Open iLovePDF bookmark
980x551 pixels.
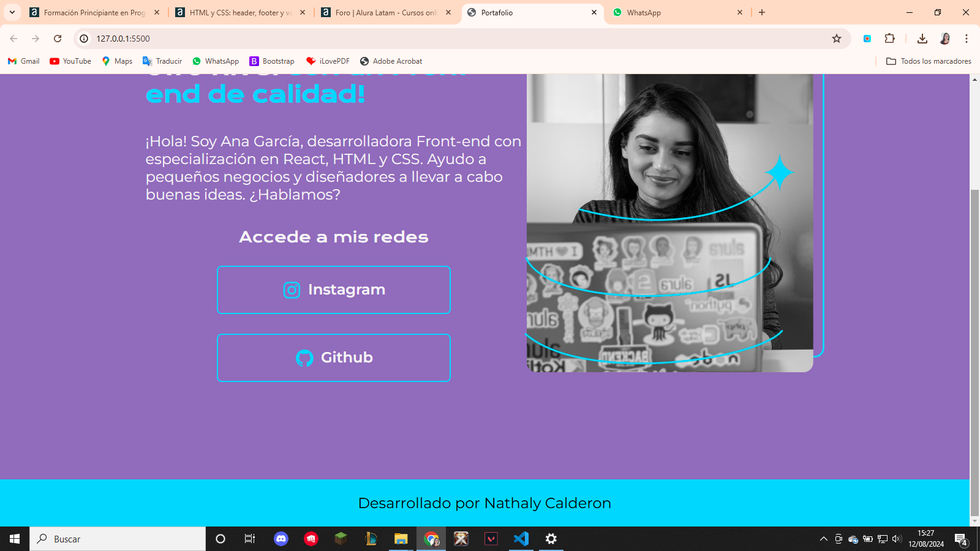point(328,61)
